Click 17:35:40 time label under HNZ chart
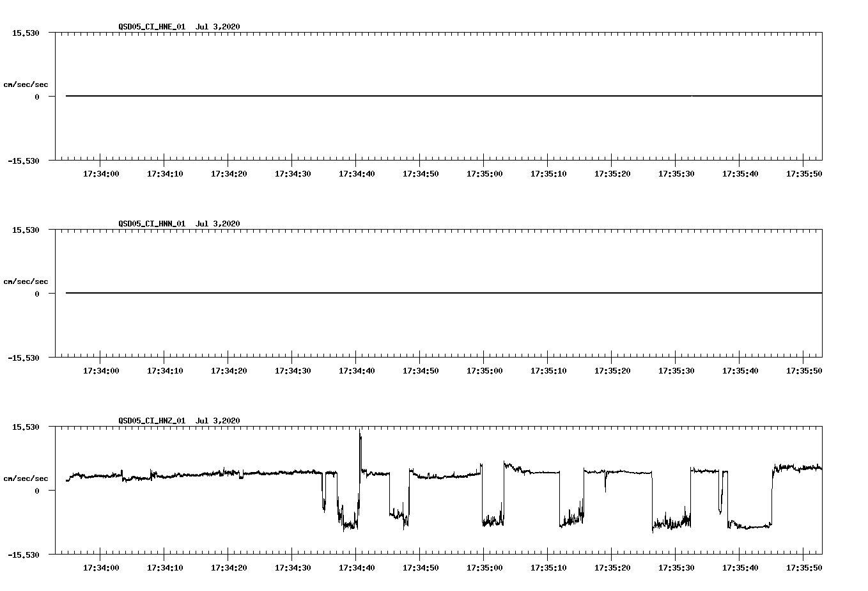The width and height of the screenshot is (868, 591). [740, 567]
